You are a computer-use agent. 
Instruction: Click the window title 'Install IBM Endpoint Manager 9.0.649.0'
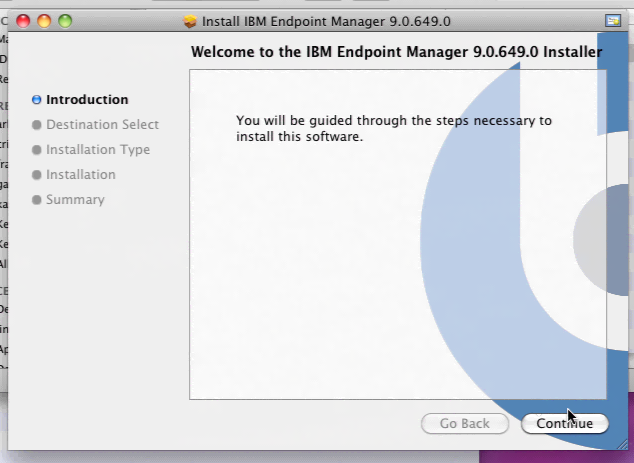(x=326, y=21)
